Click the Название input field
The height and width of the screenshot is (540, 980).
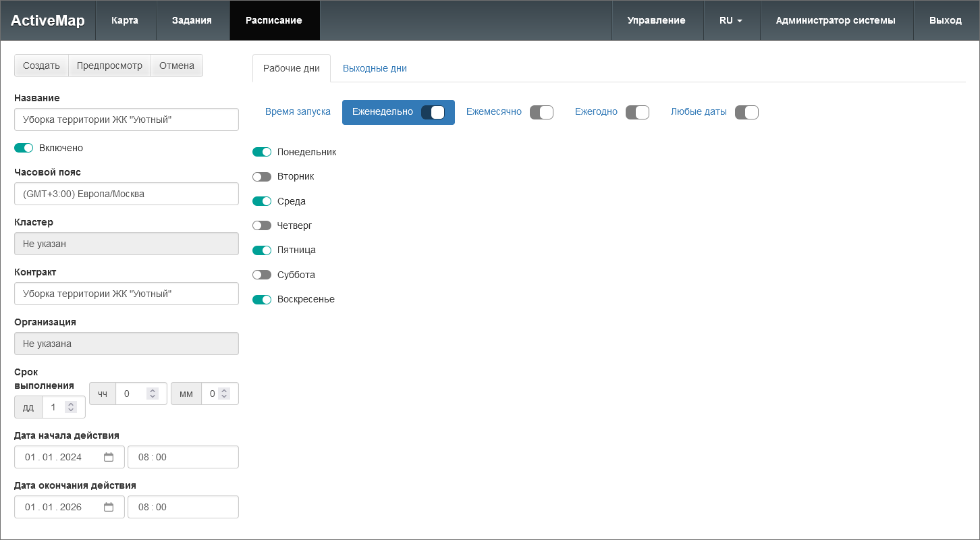click(126, 119)
